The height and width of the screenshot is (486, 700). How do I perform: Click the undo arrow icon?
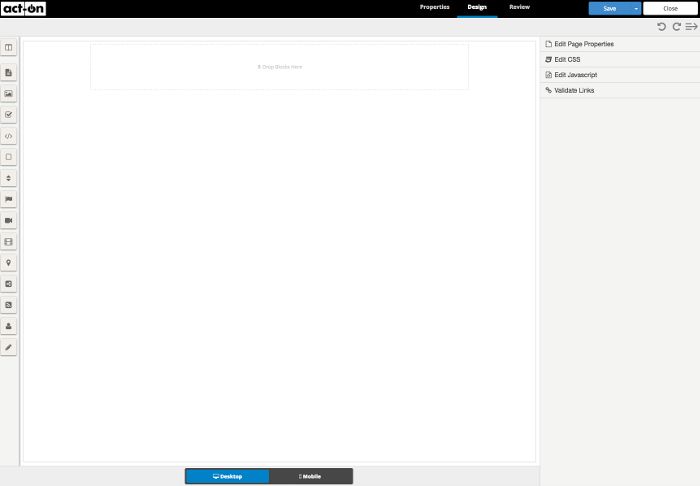pyautogui.click(x=662, y=27)
